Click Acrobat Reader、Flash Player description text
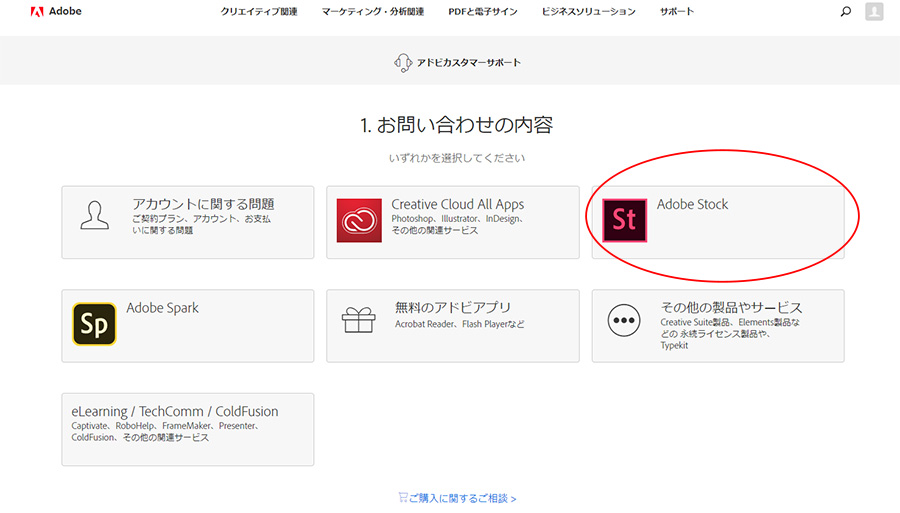900x513 pixels. click(460, 324)
